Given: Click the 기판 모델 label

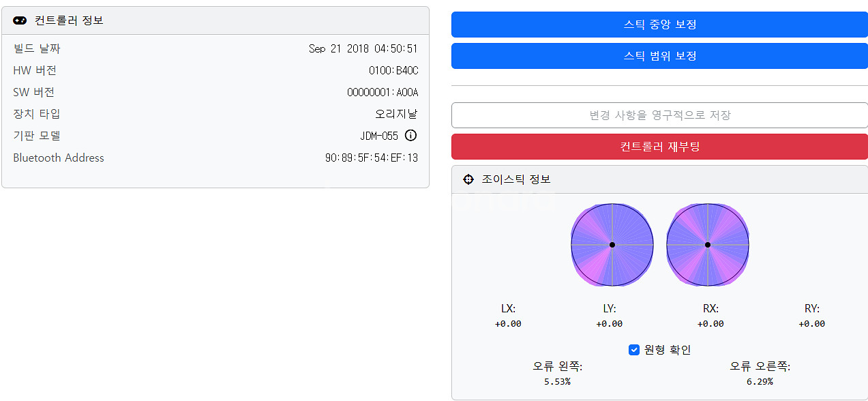Looking at the screenshot, I should tap(37, 136).
